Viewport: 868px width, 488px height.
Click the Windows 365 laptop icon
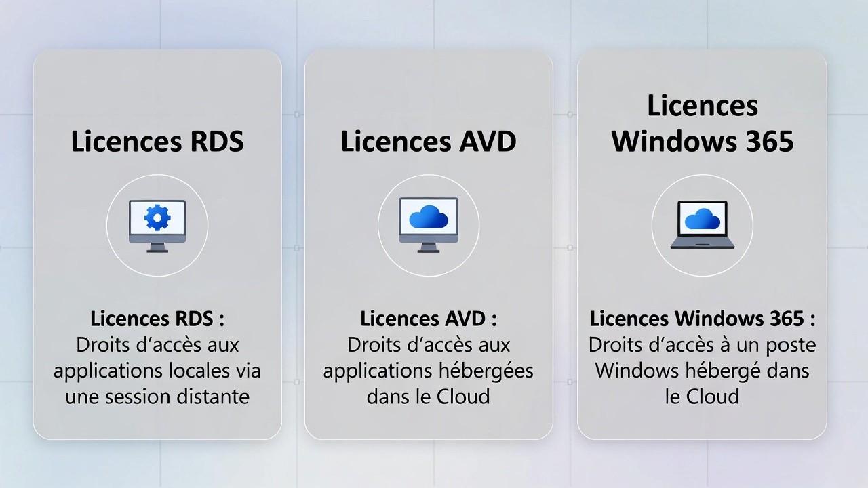coord(703,225)
